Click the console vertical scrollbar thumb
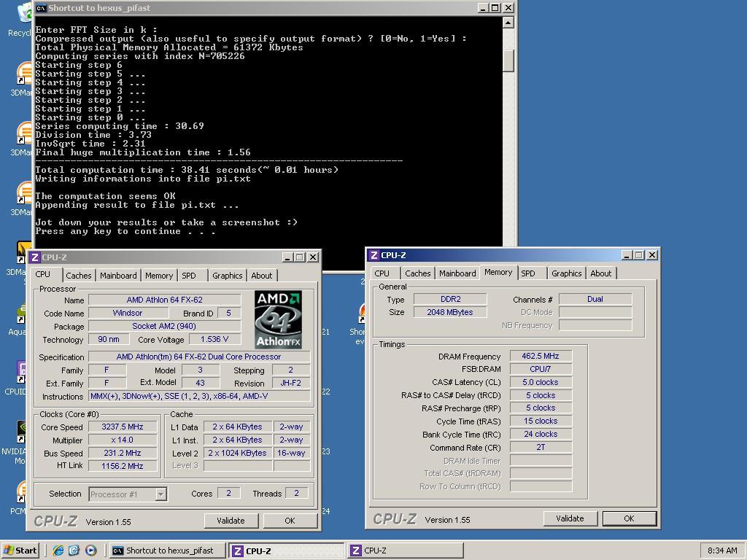This screenshot has height=560, width=747. pyautogui.click(x=508, y=61)
